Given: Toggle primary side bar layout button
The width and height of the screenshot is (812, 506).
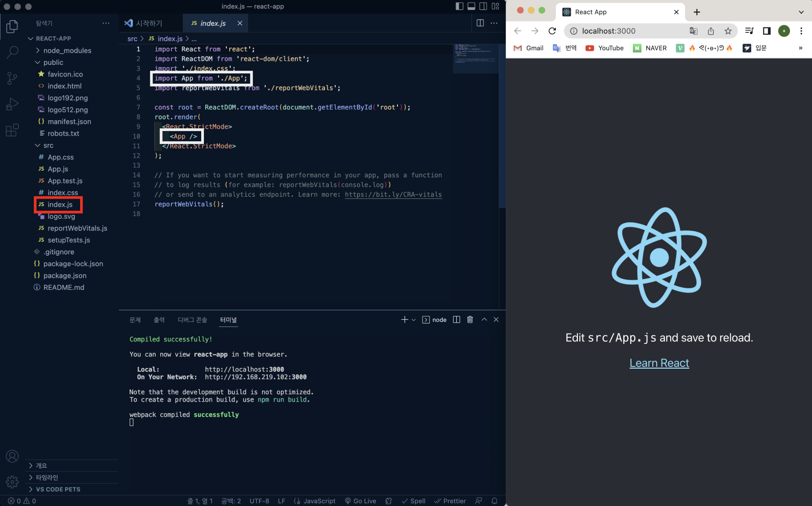Looking at the screenshot, I should tap(460, 6).
